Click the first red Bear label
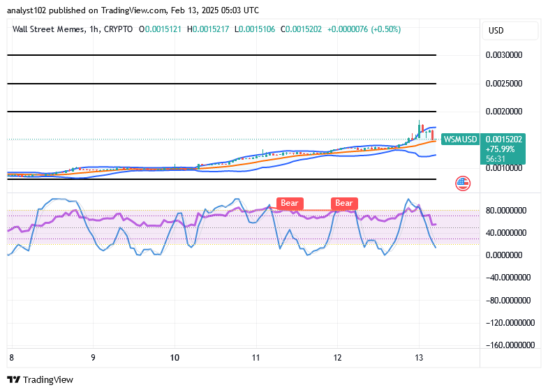 click(x=290, y=203)
